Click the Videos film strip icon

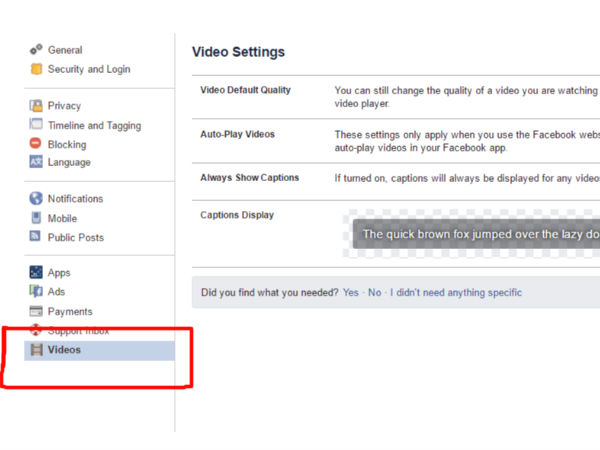pos(36,350)
